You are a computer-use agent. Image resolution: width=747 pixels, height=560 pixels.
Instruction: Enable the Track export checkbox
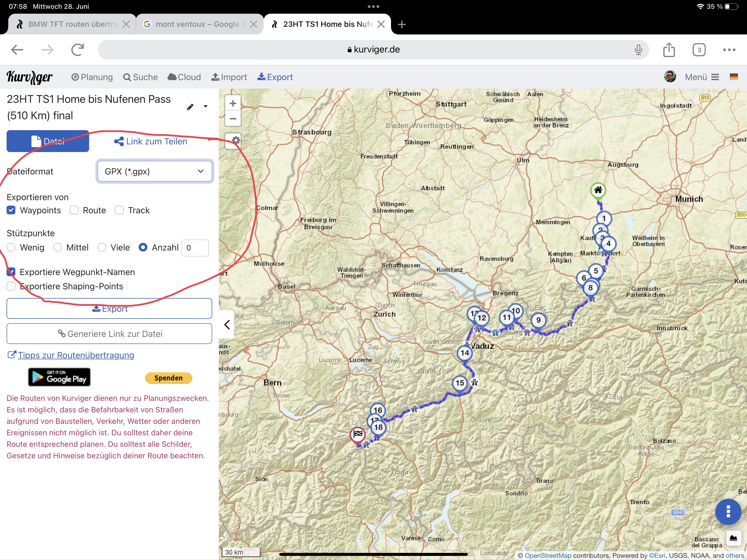point(119,210)
